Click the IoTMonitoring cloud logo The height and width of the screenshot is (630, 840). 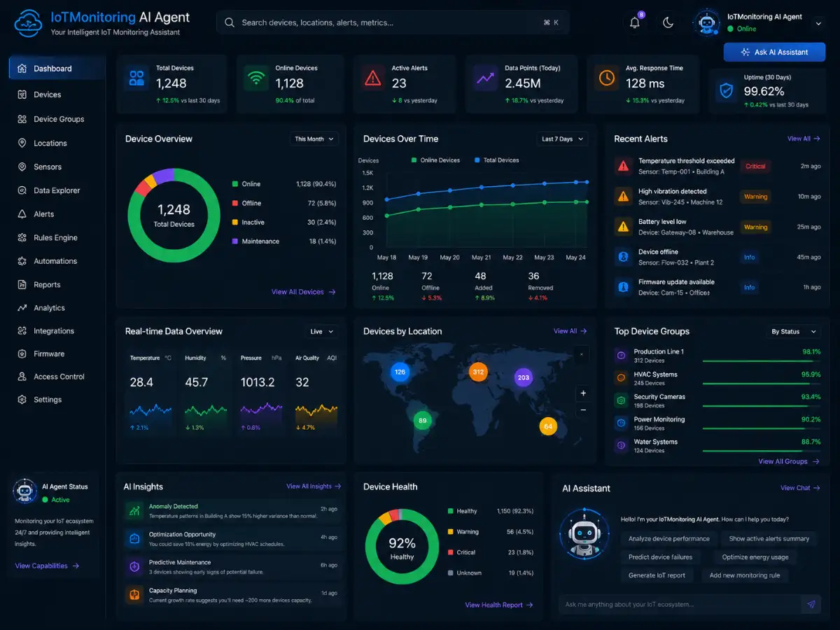pos(28,22)
